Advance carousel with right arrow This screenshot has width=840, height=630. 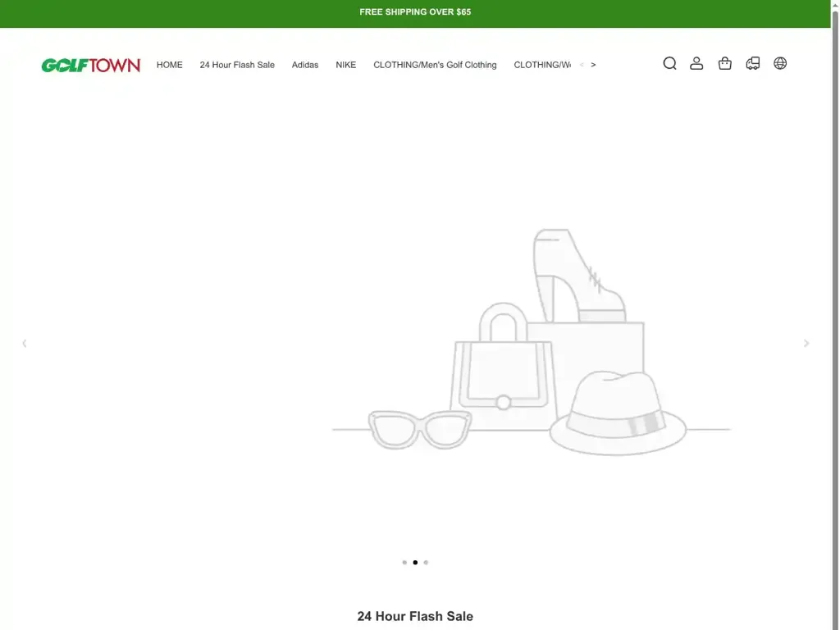pyautogui.click(x=806, y=343)
